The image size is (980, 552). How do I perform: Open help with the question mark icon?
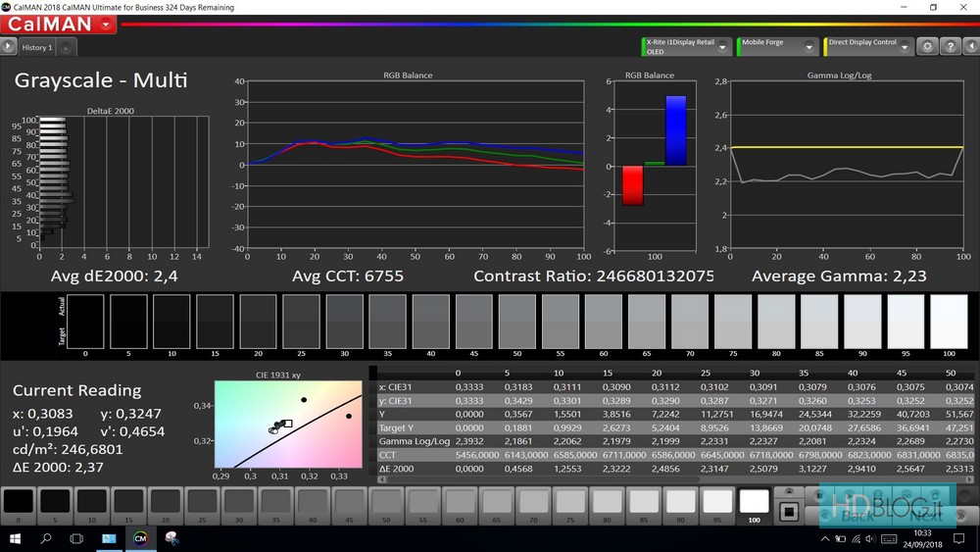click(949, 46)
